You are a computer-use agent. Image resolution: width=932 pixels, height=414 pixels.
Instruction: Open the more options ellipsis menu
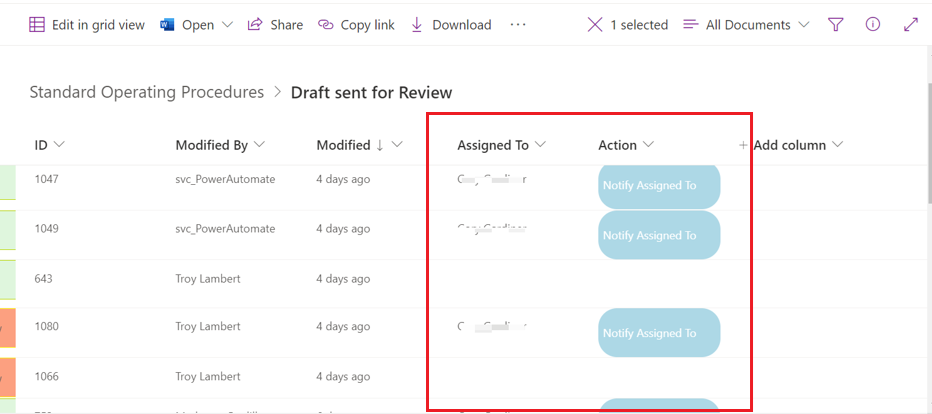[x=518, y=24]
